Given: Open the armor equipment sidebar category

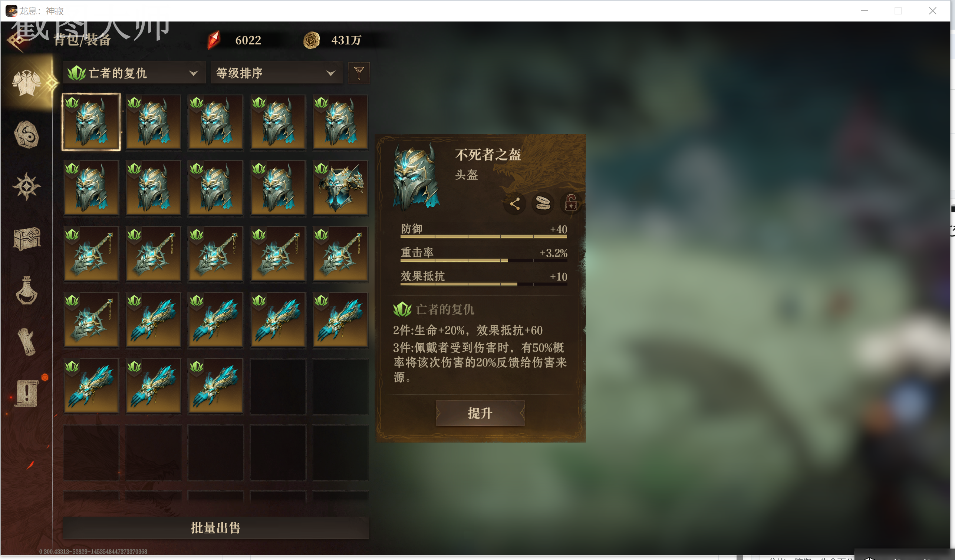Looking at the screenshot, I should [x=27, y=83].
